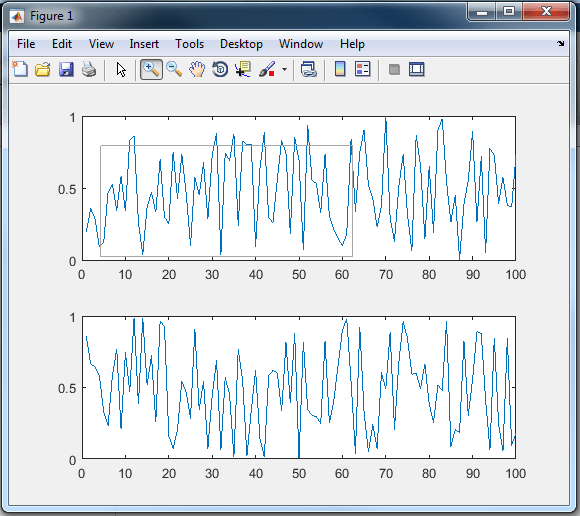The height and width of the screenshot is (516, 580).
Task: Toggle the Zoom In tool
Action: click(151, 69)
